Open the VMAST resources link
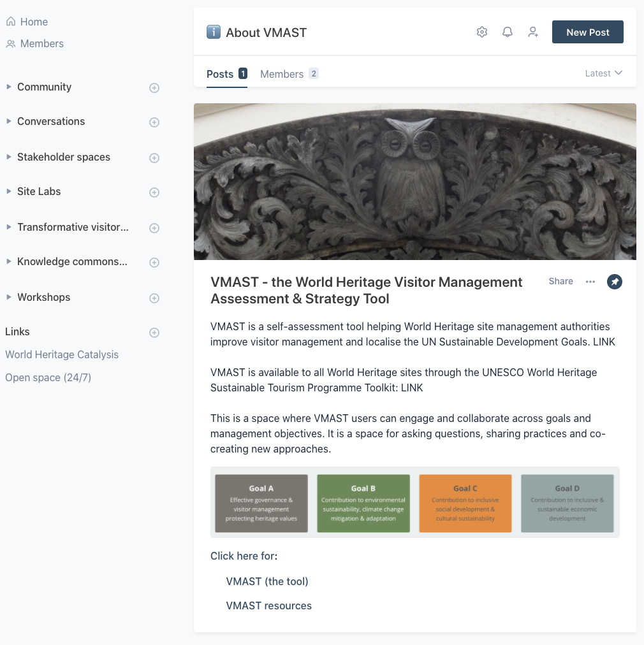The width and height of the screenshot is (644, 645). [268, 606]
